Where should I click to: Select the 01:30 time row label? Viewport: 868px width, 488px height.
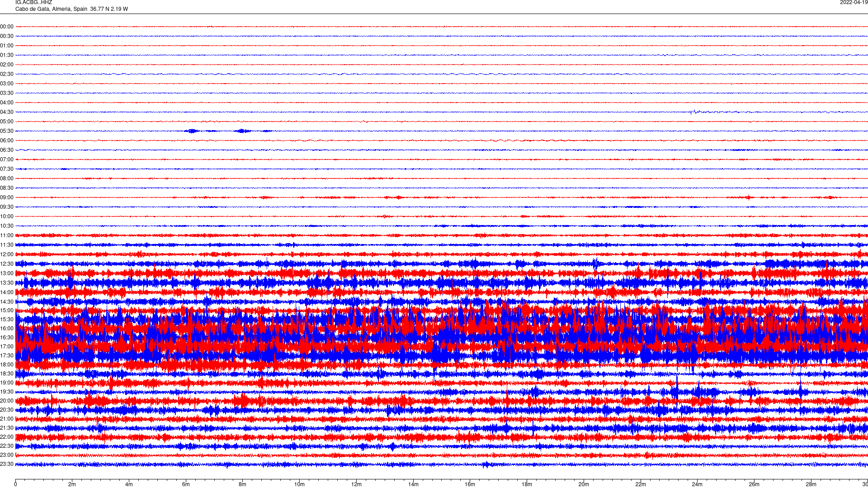(7, 55)
